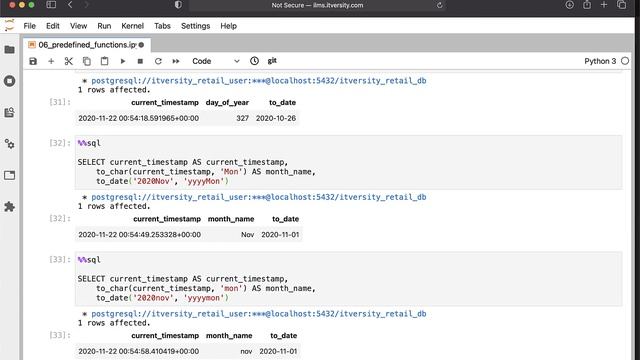
Task: Restart the kernel
Action: click(x=158, y=61)
